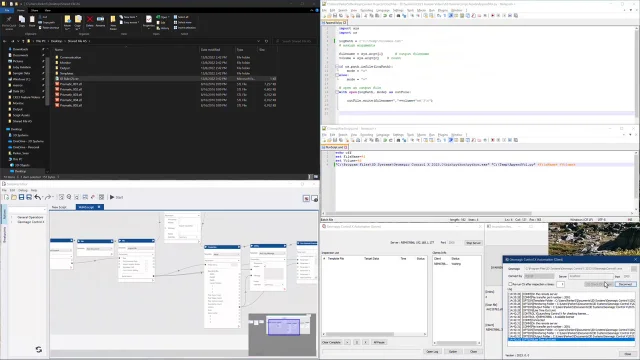Select Downloads in File Explorer quick access

point(20,49)
